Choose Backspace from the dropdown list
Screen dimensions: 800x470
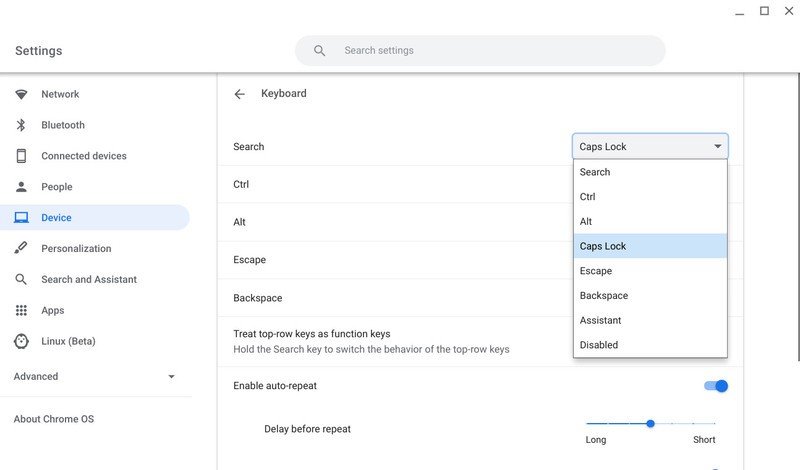[x=604, y=296]
